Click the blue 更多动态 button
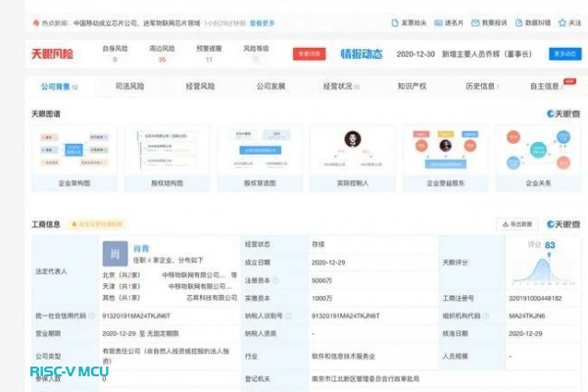The height and width of the screenshot is (392, 588). [x=565, y=54]
